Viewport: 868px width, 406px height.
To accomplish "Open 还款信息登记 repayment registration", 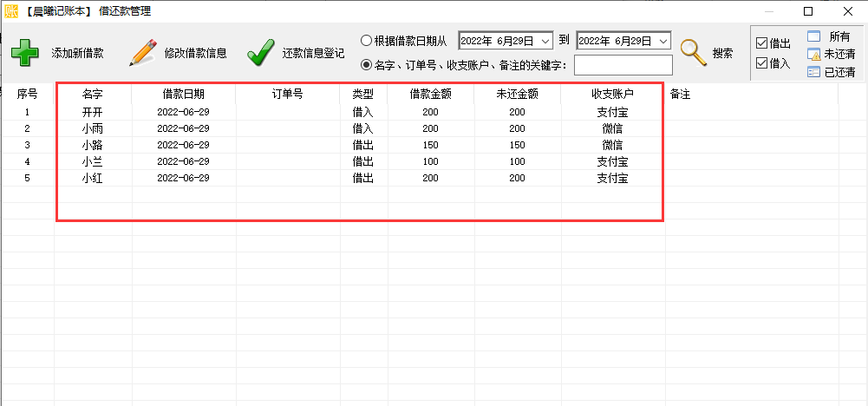I will click(313, 53).
